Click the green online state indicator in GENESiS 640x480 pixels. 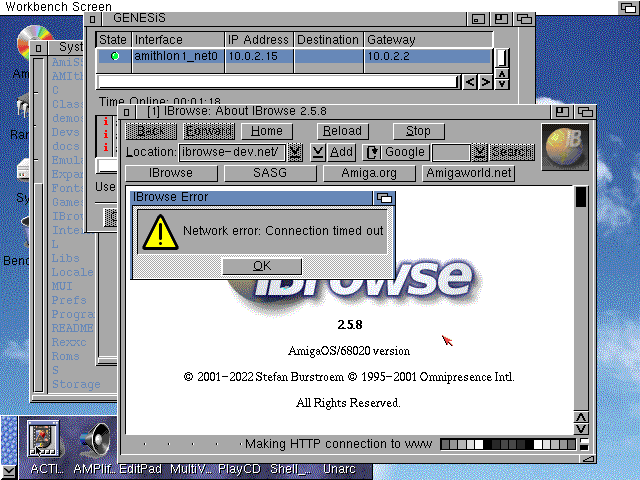[x=115, y=56]
